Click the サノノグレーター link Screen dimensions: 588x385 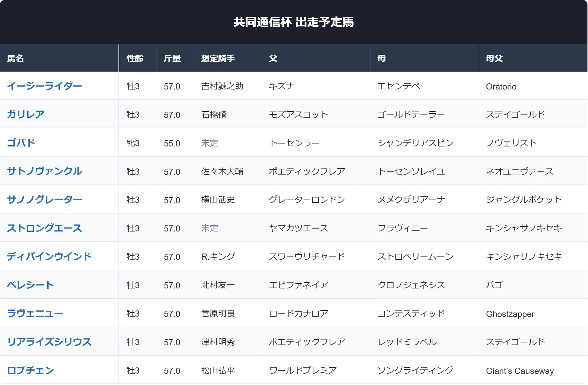coord(44,199)
